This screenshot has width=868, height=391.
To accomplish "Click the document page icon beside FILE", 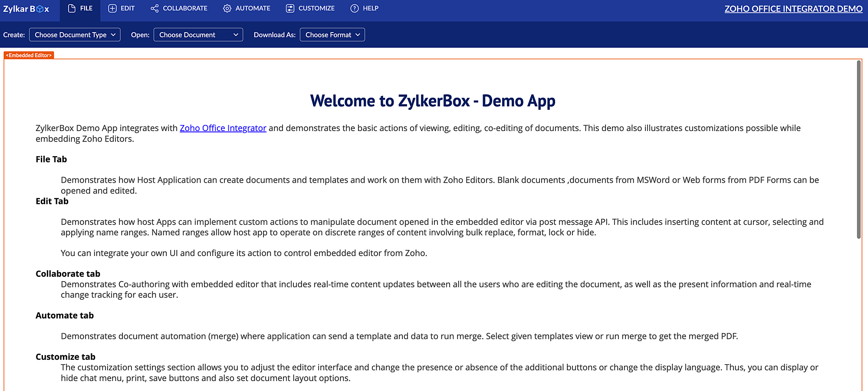I will point(72,8).
